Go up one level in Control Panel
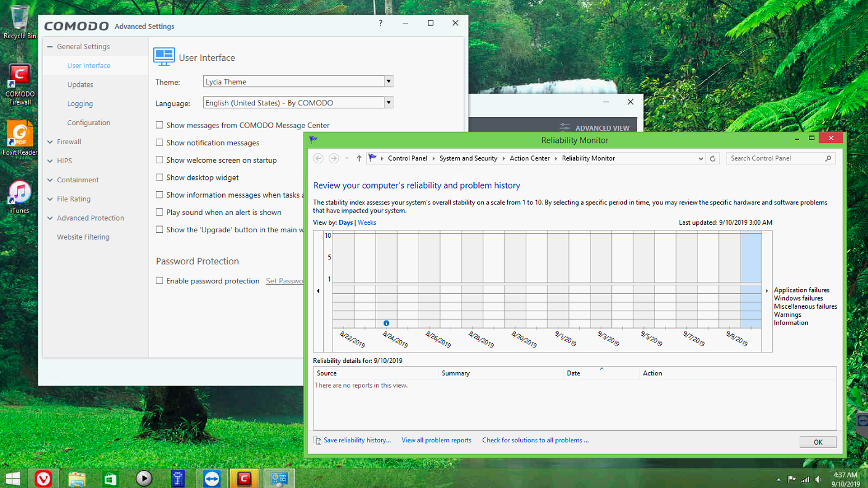This screenshot has width=868, height=488. [359, 158]
